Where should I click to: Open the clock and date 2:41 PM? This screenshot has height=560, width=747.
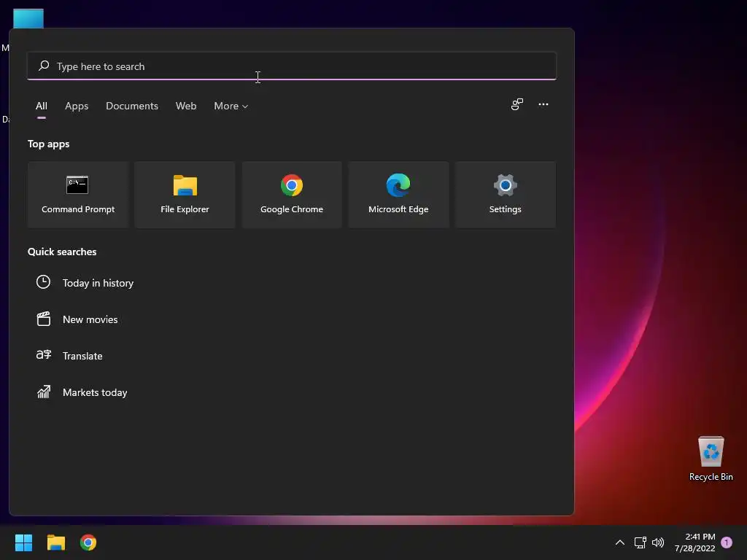click(694, 542)
